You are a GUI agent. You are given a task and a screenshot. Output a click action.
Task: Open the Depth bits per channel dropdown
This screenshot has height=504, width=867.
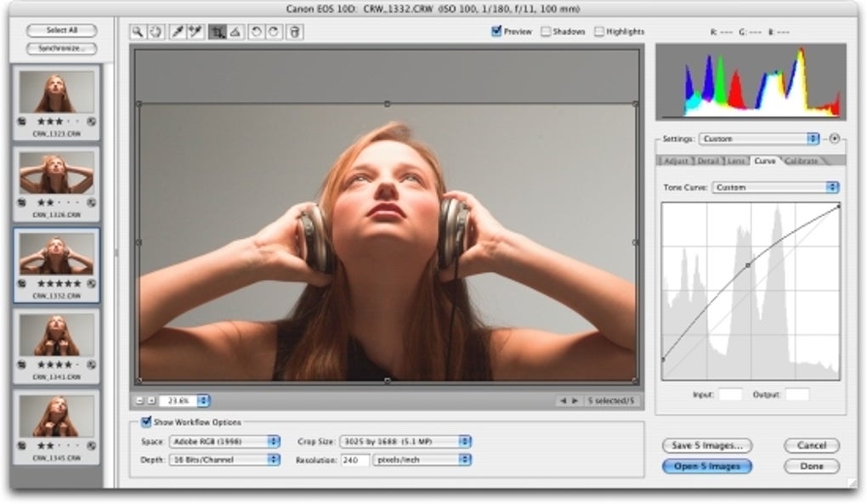[224, 460]
